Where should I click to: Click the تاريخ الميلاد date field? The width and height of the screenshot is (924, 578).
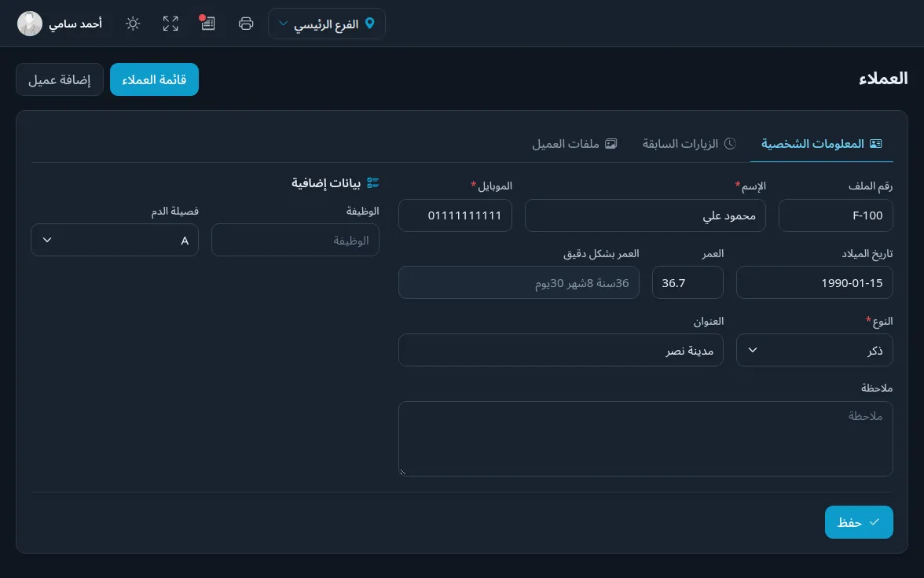[x=814, y=282]
